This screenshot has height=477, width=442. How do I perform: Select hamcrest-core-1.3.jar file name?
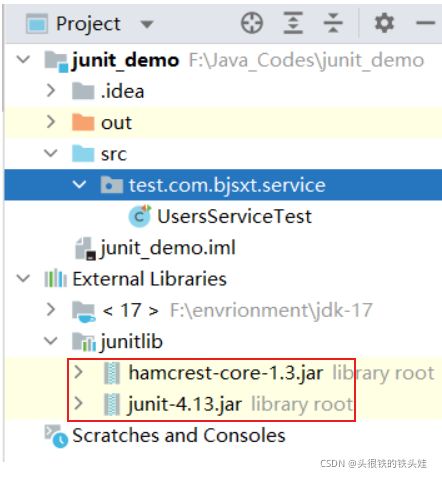coord(226,373)
